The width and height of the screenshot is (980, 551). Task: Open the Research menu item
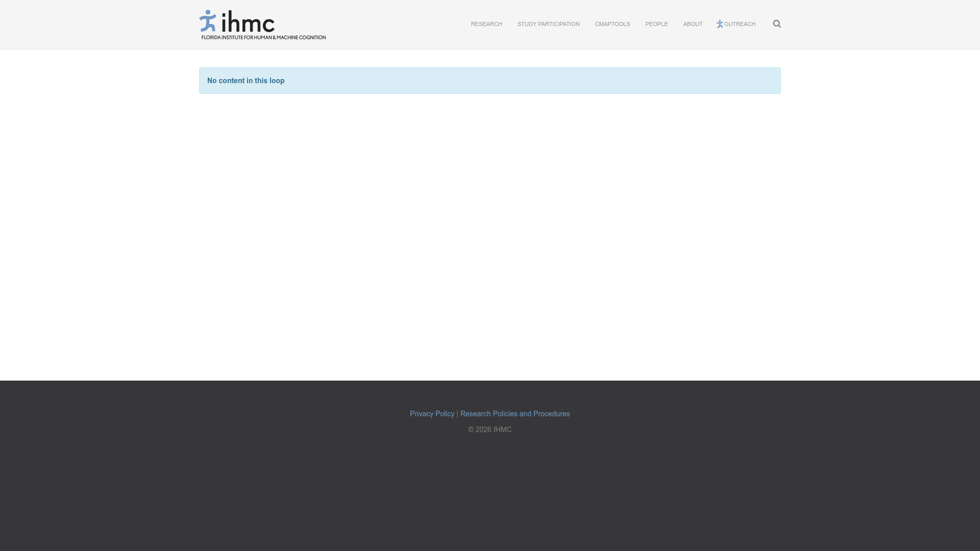pos(486,24)
